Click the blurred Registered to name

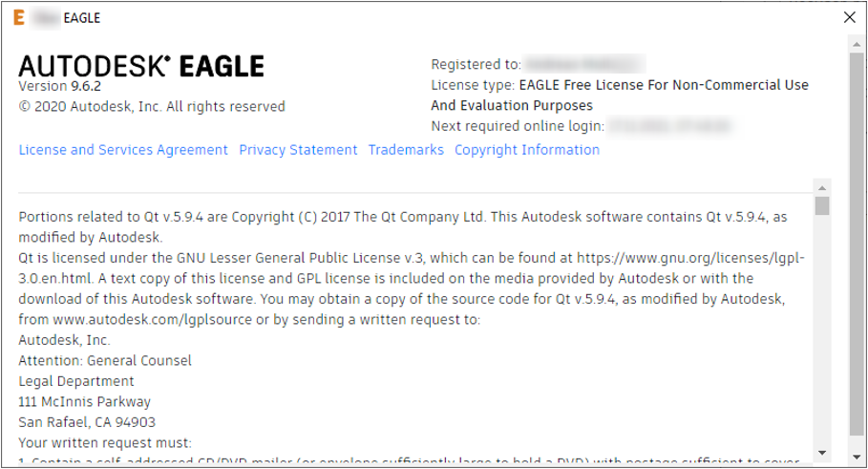[x=584, y=64]
